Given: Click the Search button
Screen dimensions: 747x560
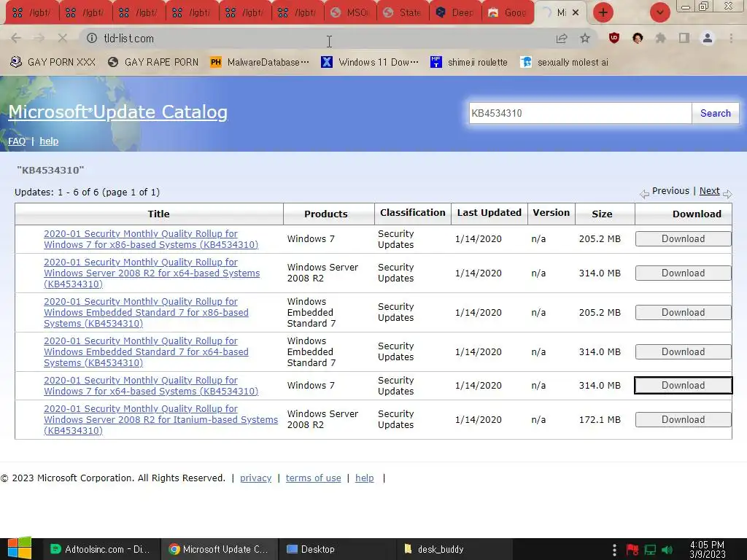Looking at the screenshot, I should click(715, 113).
